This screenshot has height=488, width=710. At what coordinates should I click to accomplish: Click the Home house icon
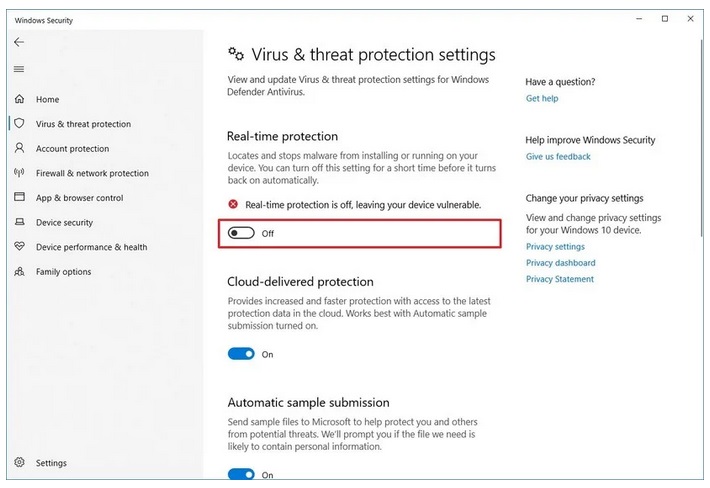pyautogui.click(x=19, y=99)
